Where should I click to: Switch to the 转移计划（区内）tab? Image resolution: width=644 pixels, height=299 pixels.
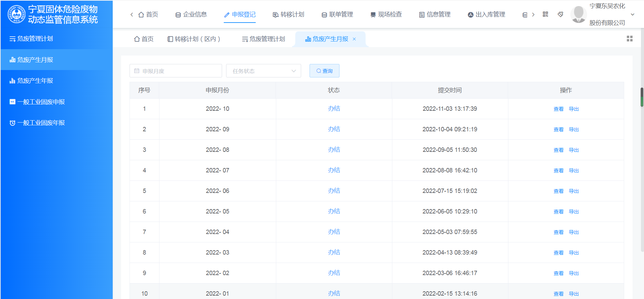tap(194, 39)
